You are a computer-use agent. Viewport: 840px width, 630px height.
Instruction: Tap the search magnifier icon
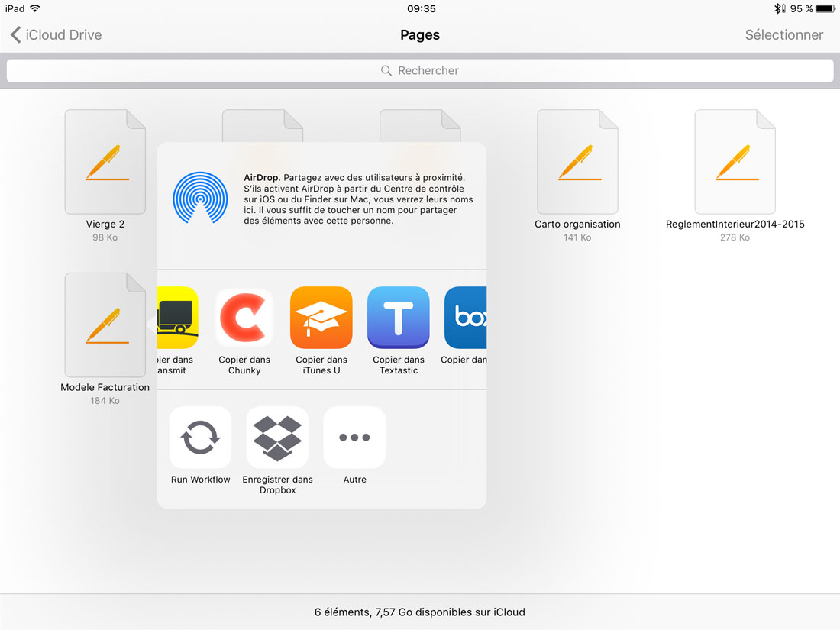click(x=386, y=71)
